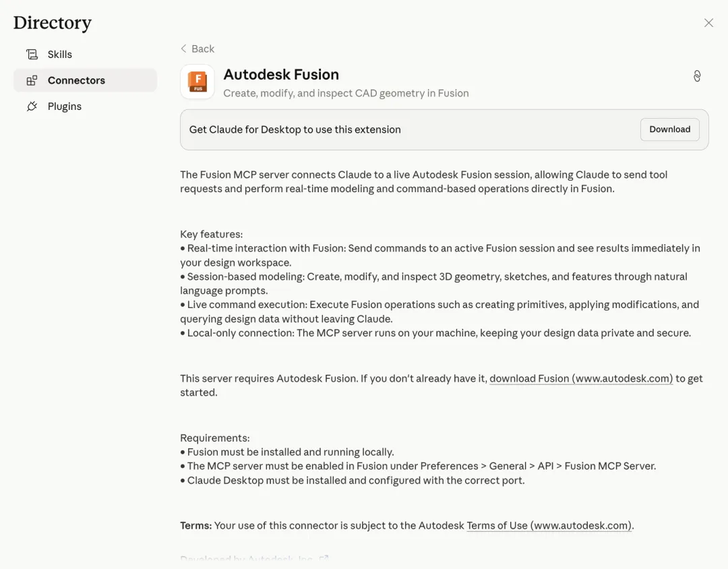Click the Plugins plug icon in sidebar
Image resolution: width=728 pixels, height=569 pixels.
pos(32,107)
